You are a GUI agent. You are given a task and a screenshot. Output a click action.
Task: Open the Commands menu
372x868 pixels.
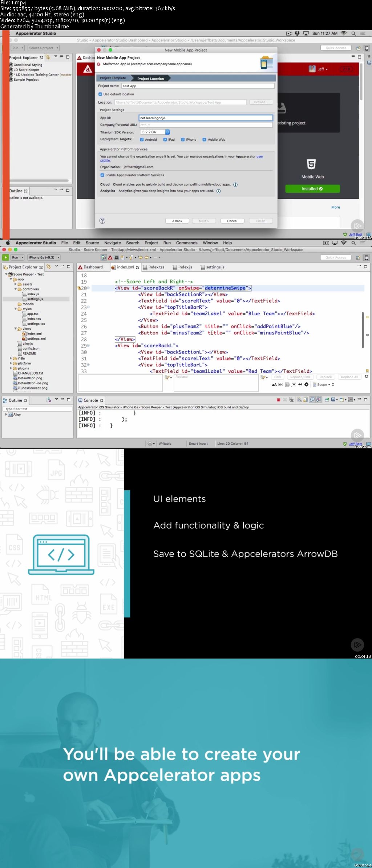[187, 243]
